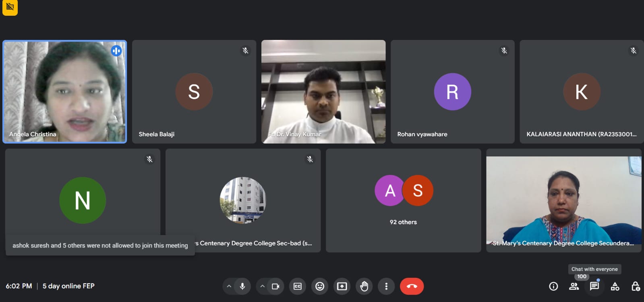Raise hand in the meeting
Image resolution: width=644 pixels, height=302 pixels.
click(x=364, y=286)
